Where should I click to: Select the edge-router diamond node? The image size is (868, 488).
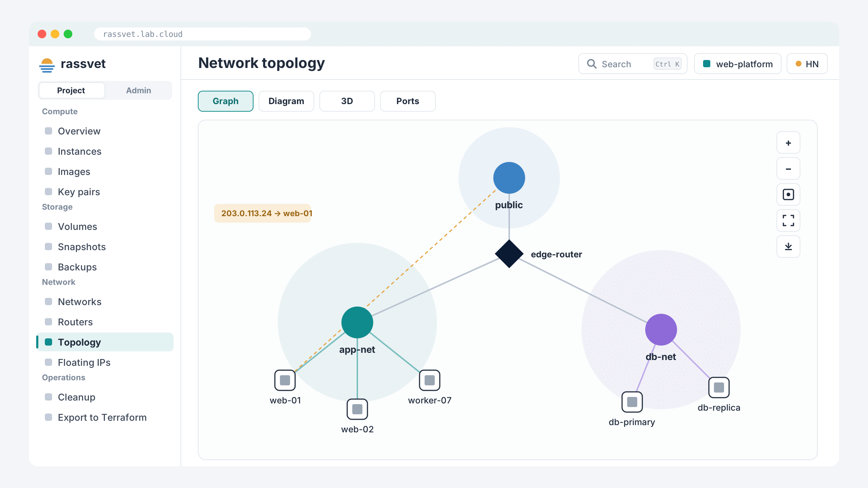pos(509,254)
